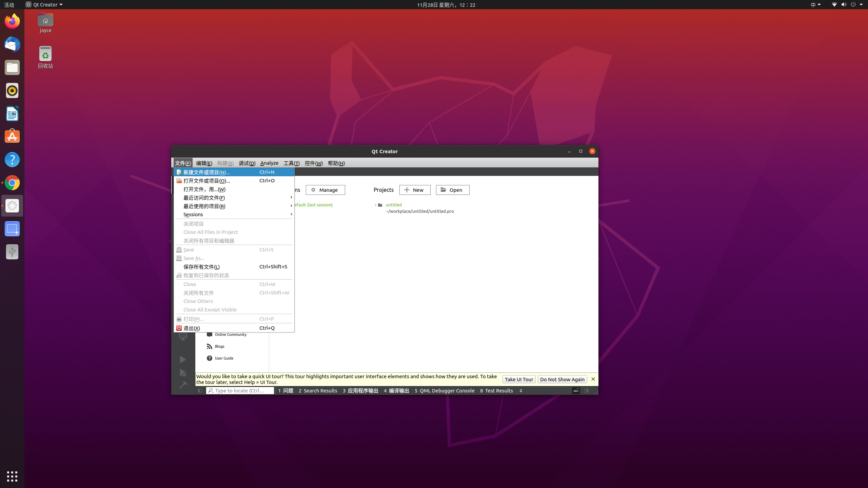This screenshot has width=868, height=488.
Task: Click the User Guide question mark icon
Action: pos(210,358)
